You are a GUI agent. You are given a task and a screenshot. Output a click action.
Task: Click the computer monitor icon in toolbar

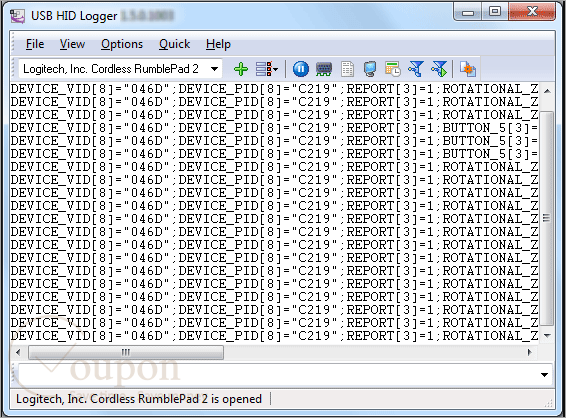pyautogui.click(x=370, y=69)
